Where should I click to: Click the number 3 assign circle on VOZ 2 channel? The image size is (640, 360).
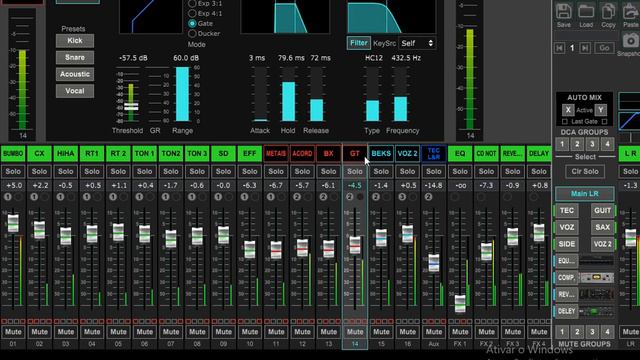coord(402,197)
